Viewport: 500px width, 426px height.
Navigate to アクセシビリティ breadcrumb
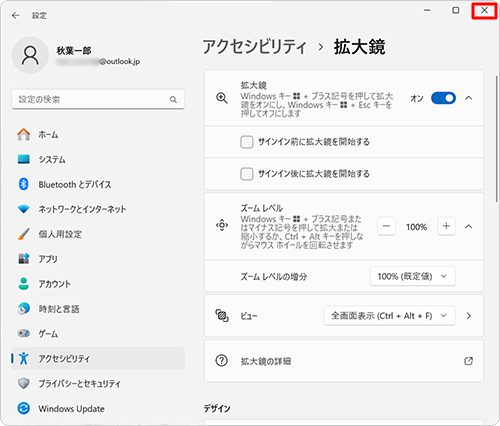(254, 47)
